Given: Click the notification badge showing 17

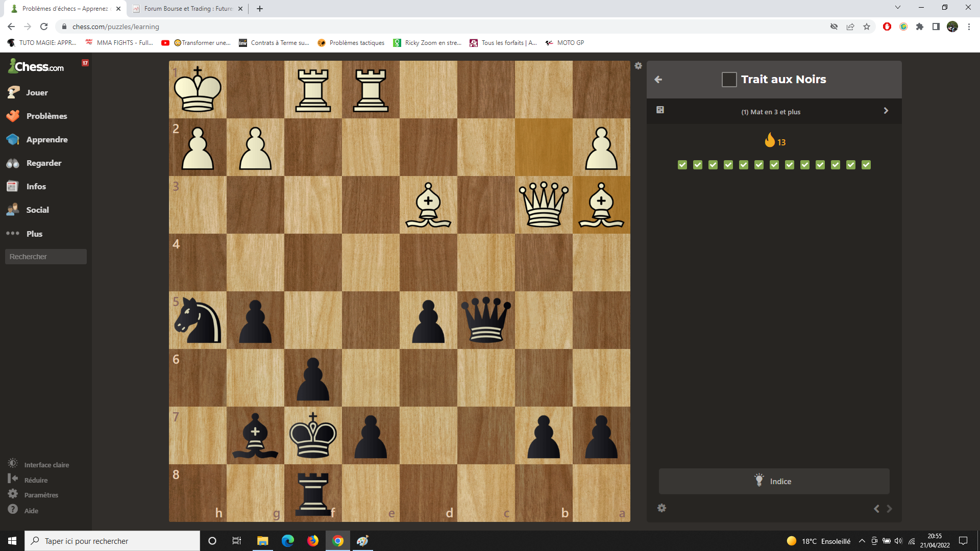Looking at the screenshot, I should coord(85,63).
